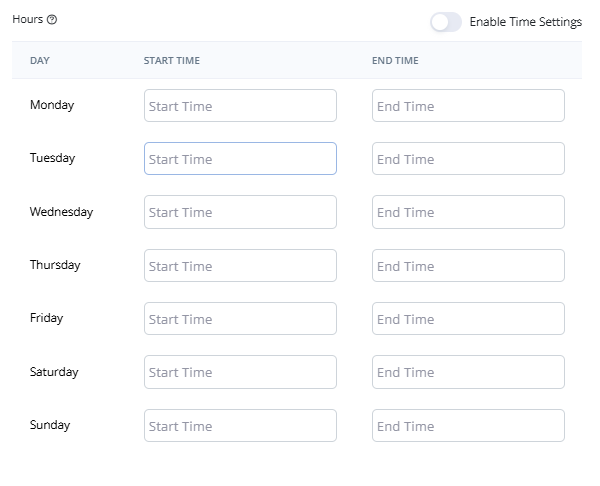Click the START TIME column header

pos(172,61)
